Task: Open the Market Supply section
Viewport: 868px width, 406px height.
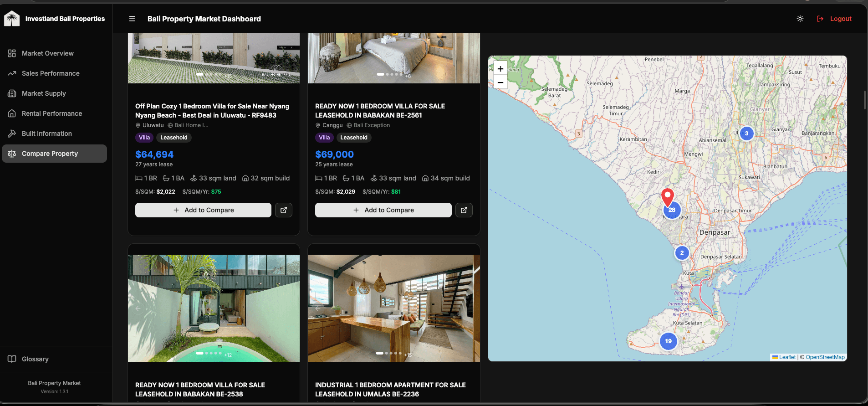Action: tap(44, 93)
